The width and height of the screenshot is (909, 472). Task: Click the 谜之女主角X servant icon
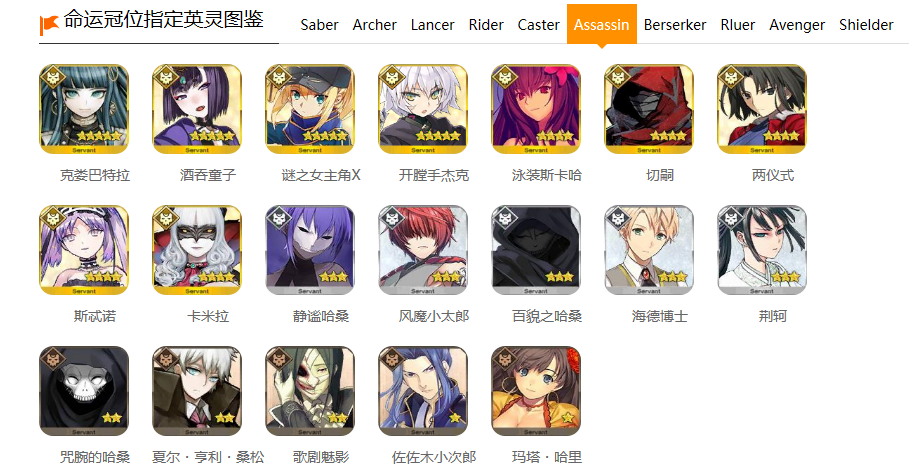click(310, 109)
